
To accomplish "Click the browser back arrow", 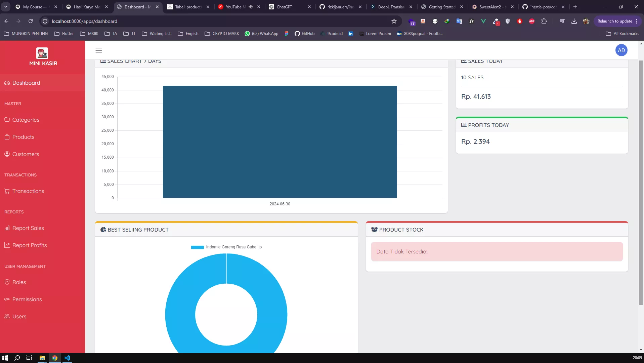I will 6,21.
